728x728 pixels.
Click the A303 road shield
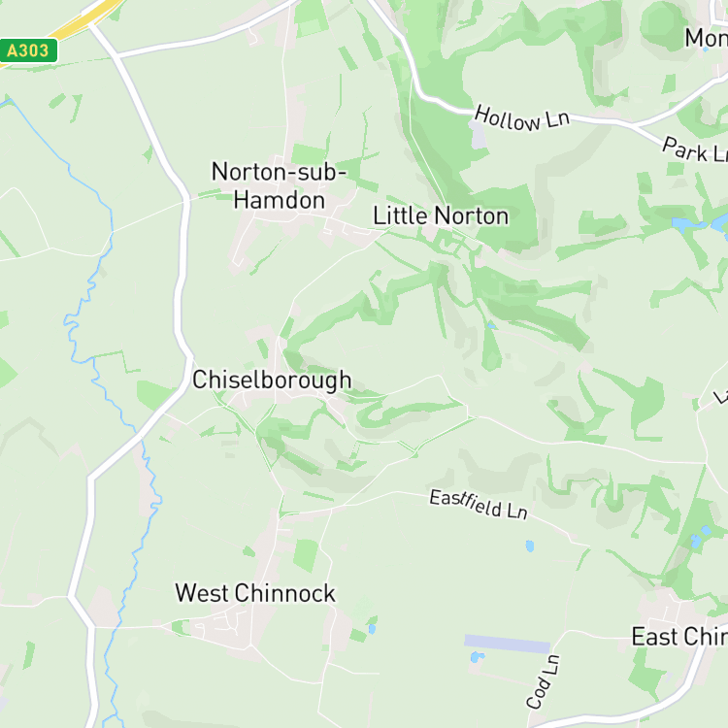[29, 50]
